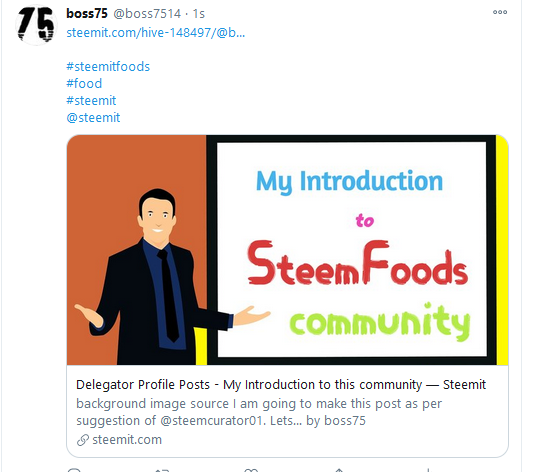Click the Delegator Profile Posts card title
The height and width of the screenshot is (472, 535).
tap(281, 385)
